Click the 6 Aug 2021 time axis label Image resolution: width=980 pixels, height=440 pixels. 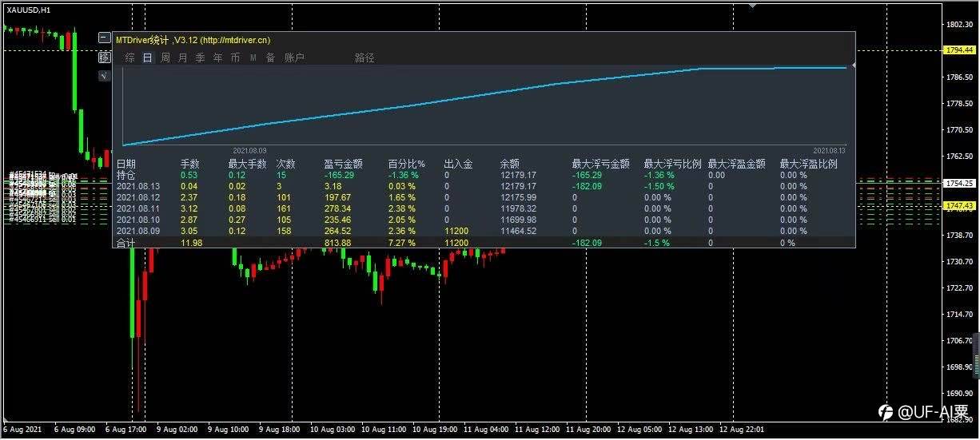22,430
